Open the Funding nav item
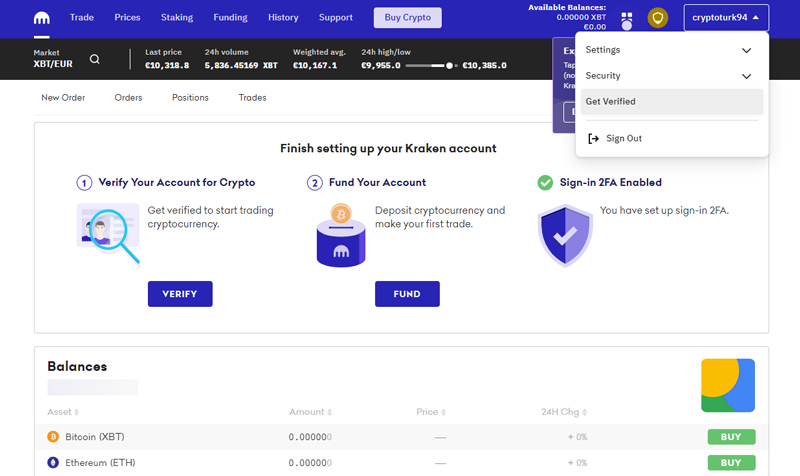Viewport: 800px width, 476px height. click(x=230, y=17)
